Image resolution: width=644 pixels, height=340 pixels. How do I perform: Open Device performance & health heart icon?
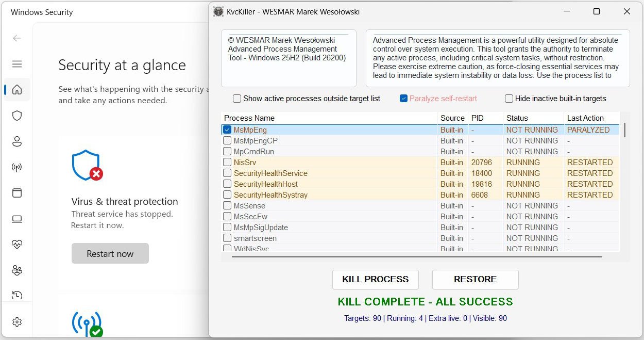point(17,245)
